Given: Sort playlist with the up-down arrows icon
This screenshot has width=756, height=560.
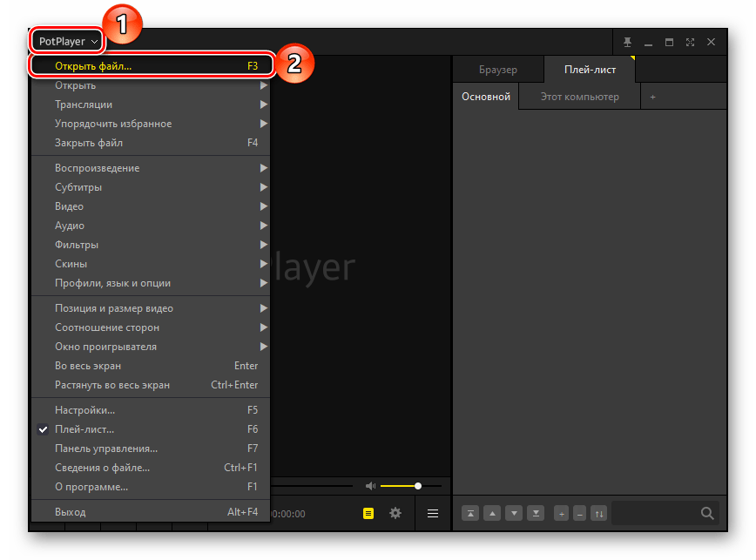Looking at the screenshot, I should 599,514.
